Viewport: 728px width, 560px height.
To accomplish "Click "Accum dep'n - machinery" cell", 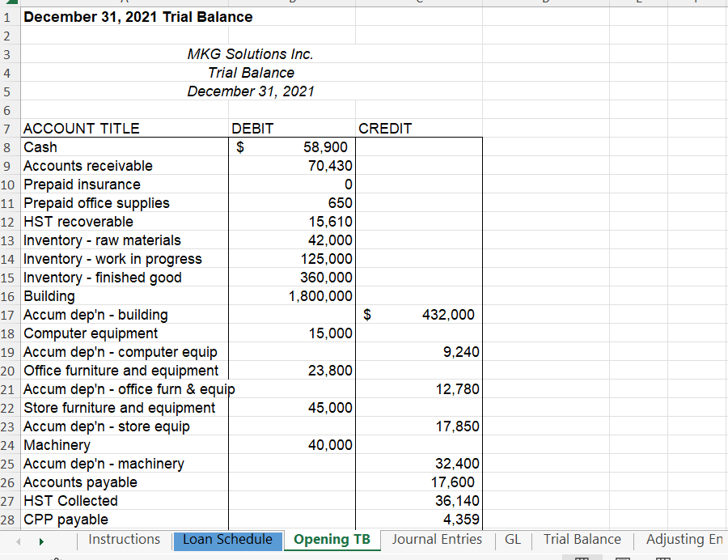I will (x=125, y=464).
